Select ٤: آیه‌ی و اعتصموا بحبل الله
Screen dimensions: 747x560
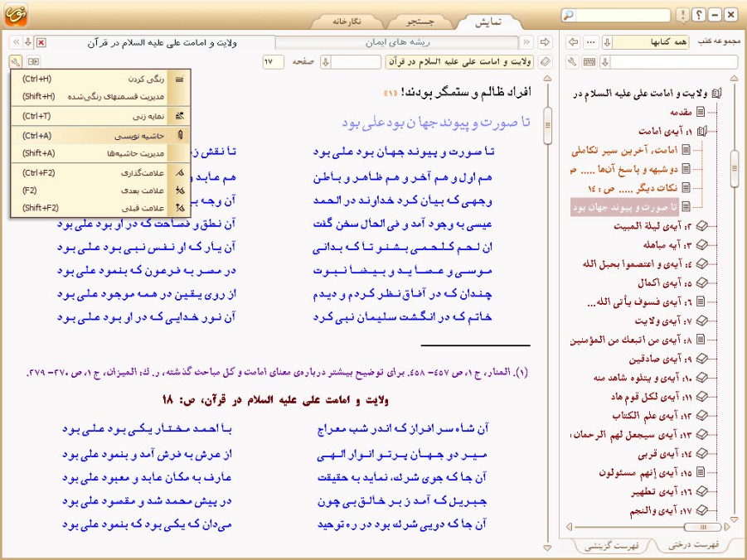point(638,263)
